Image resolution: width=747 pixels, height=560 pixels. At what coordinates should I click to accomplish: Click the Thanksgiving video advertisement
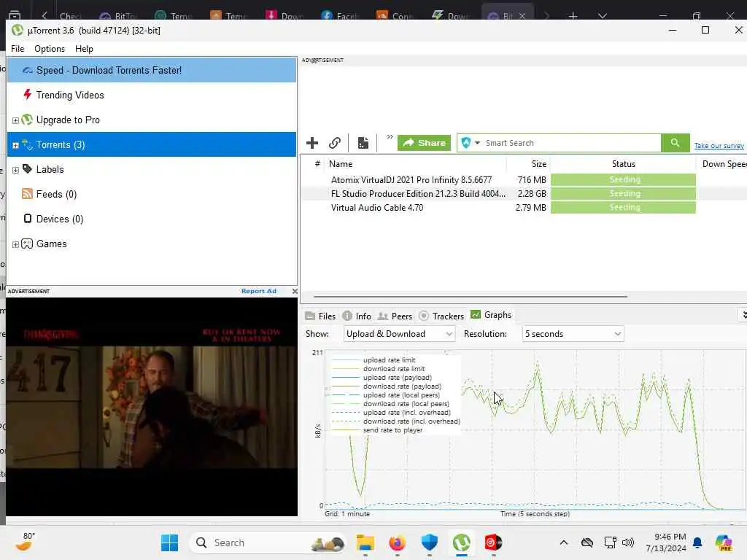click(x=152, y=407)
